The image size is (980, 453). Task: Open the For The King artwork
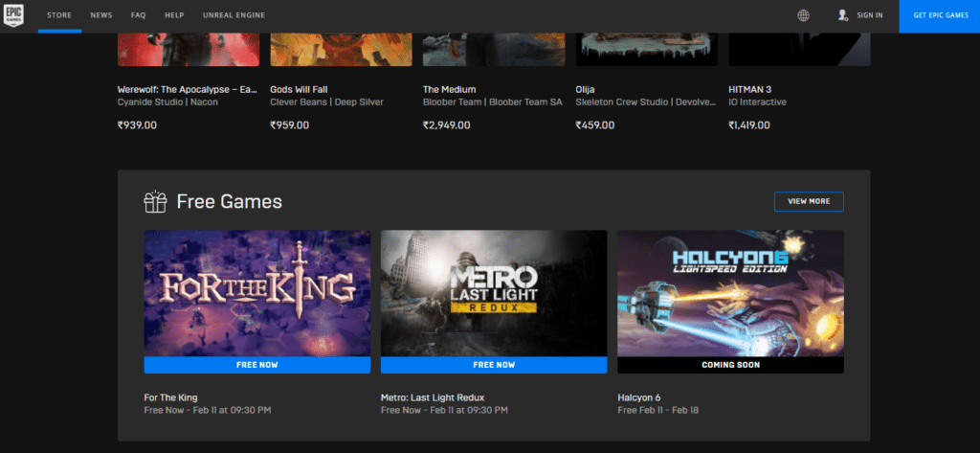[x=256, y=293]
